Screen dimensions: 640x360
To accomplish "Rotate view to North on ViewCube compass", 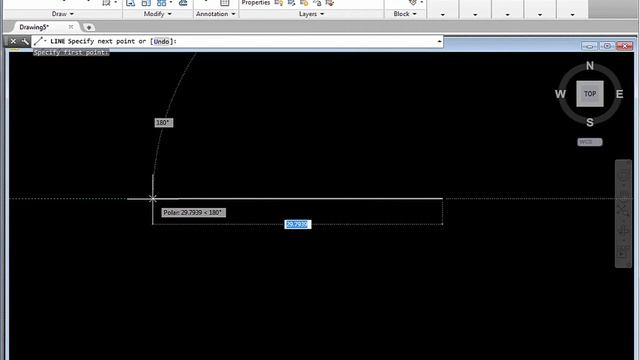I will [x=590, y=66].
